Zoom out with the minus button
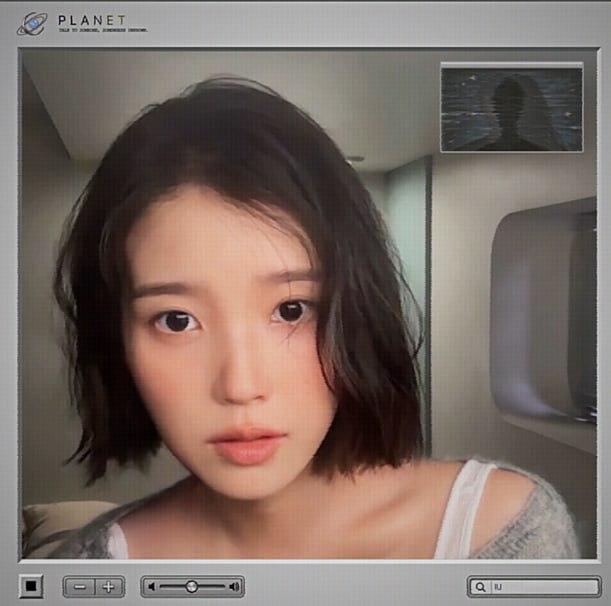This screenshot has width=611, height=606. coord(80,587)
